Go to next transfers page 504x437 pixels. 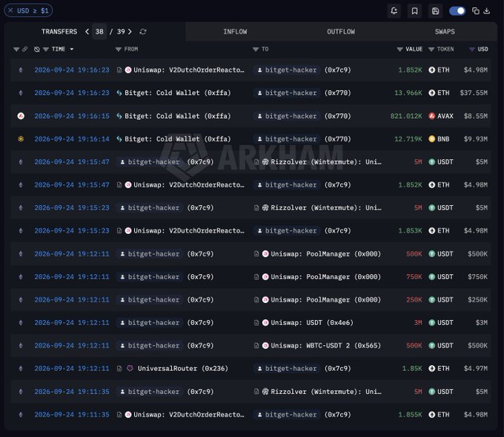tap(130, 32)
